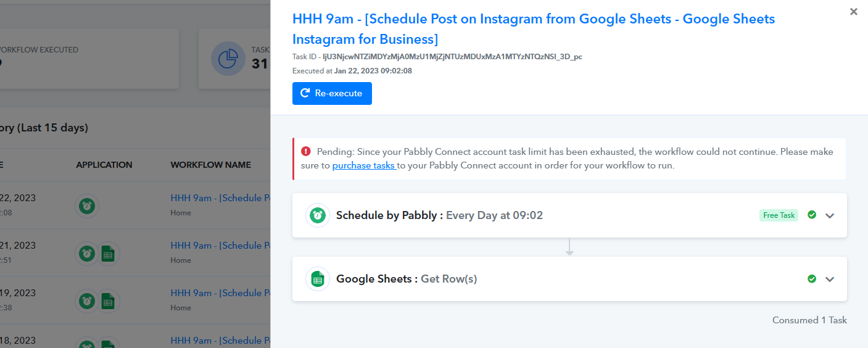Click the Schedule by Pabbly alarm clock icon
Viewport: 868px width, 348px height.
(318, 215)
